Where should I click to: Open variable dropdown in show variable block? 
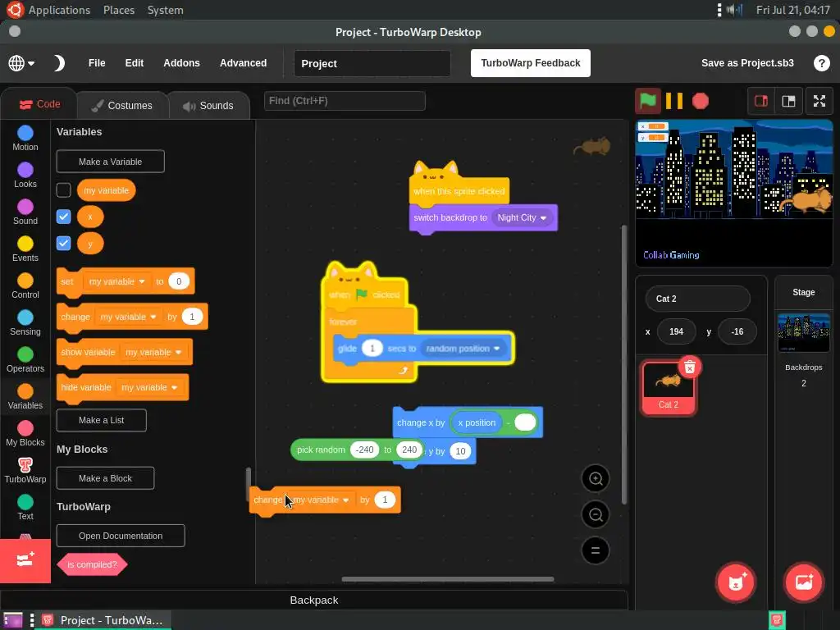click(x=153, y=352)
